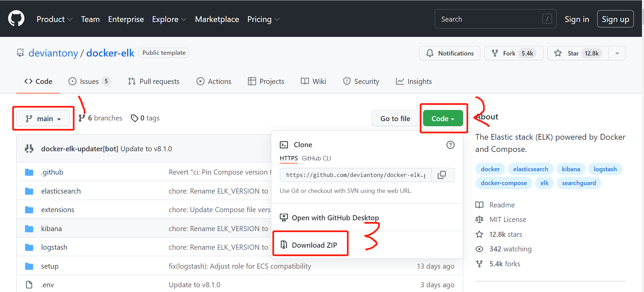Click the star icon next to 12.8k stars

pos(479,234)
